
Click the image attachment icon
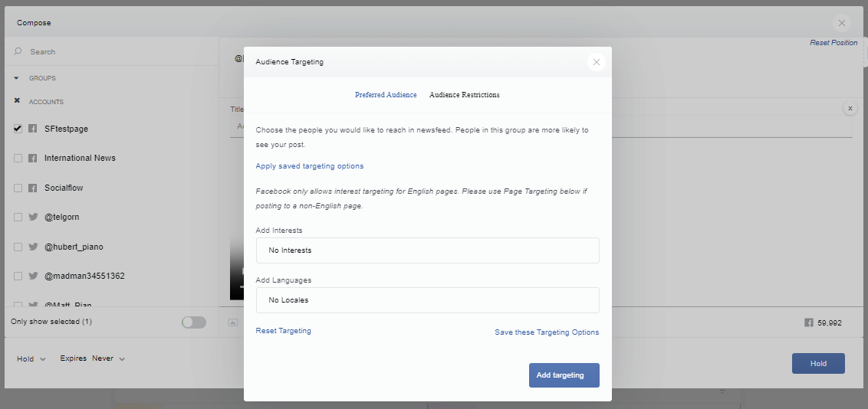coord(233,322)
